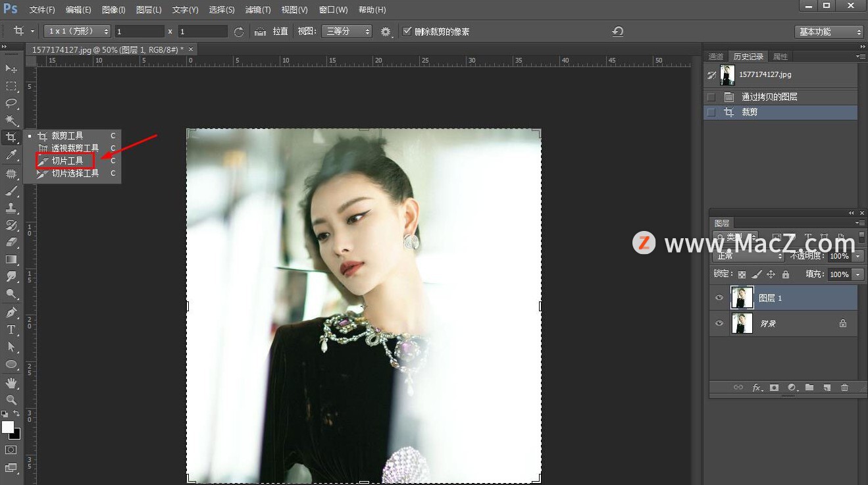Change screen mode icon
This screenshot has width=868, height=485.
[11, 468]
